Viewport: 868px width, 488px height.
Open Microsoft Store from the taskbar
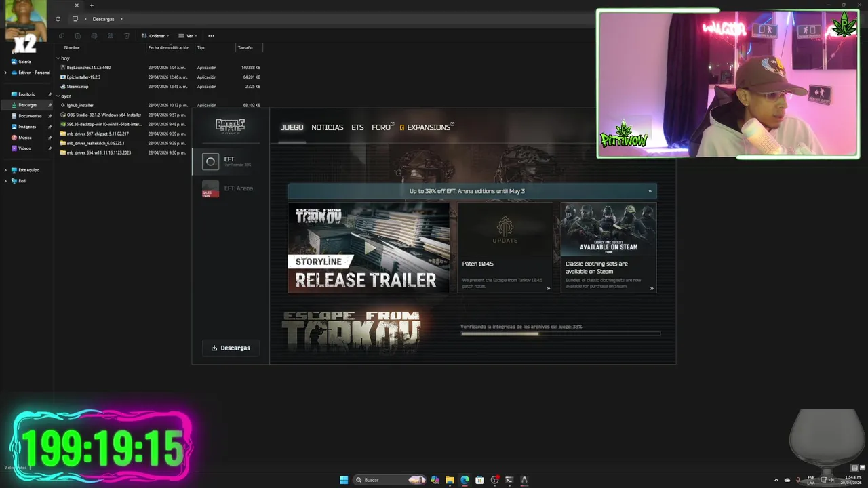[x=479, y=480]
